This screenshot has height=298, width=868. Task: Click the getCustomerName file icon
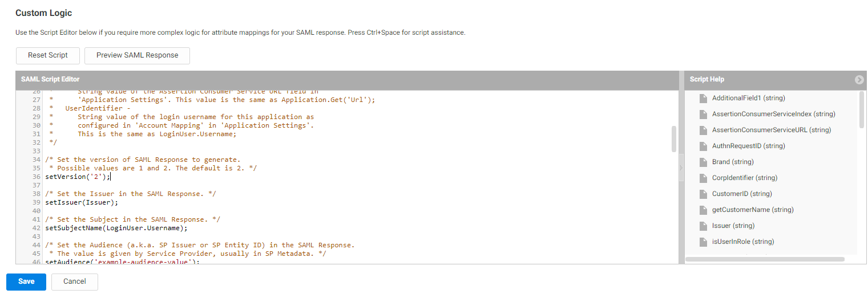703,210
